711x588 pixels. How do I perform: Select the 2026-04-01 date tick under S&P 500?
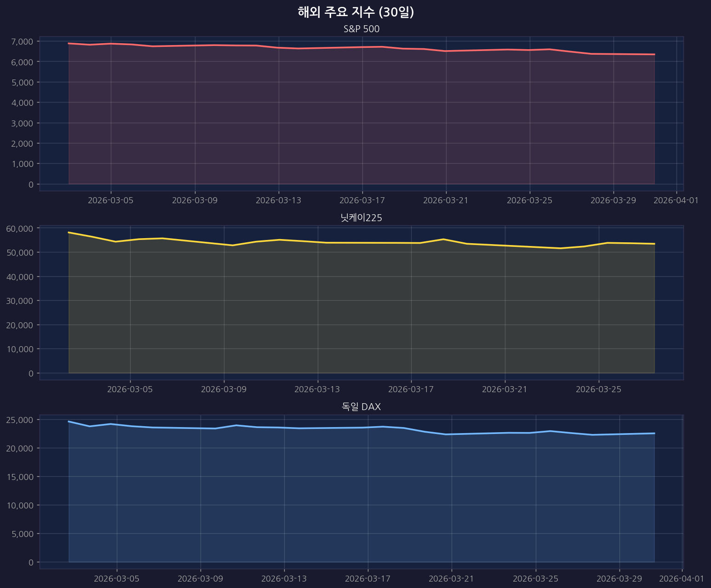[676, 200]
